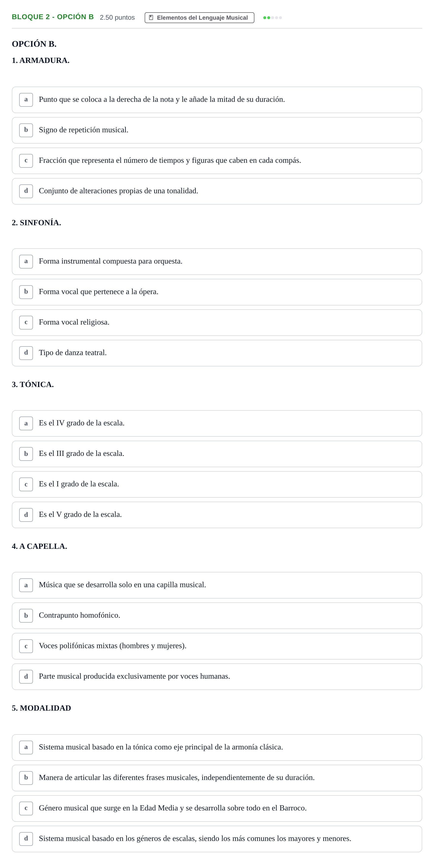Choose 'Fracción que representa el número de tiempos' option
The width and height of the screenshot is (434, 868).
[217, 161]
